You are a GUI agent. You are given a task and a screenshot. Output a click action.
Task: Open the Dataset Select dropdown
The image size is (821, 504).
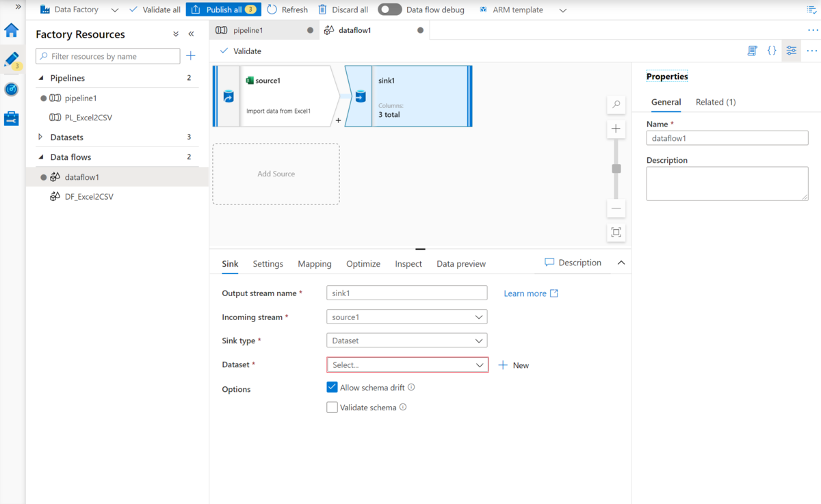click(x=408, y=364)
